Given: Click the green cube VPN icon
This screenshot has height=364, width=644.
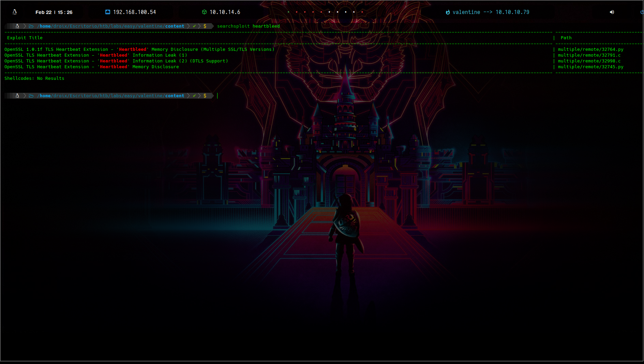Looking at the screenshot, I should coord(204,12).
